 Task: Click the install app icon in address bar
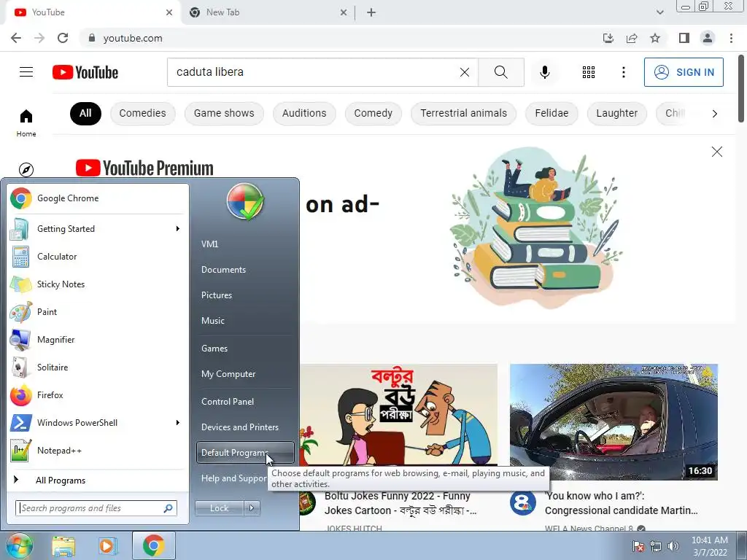[608, 38]
